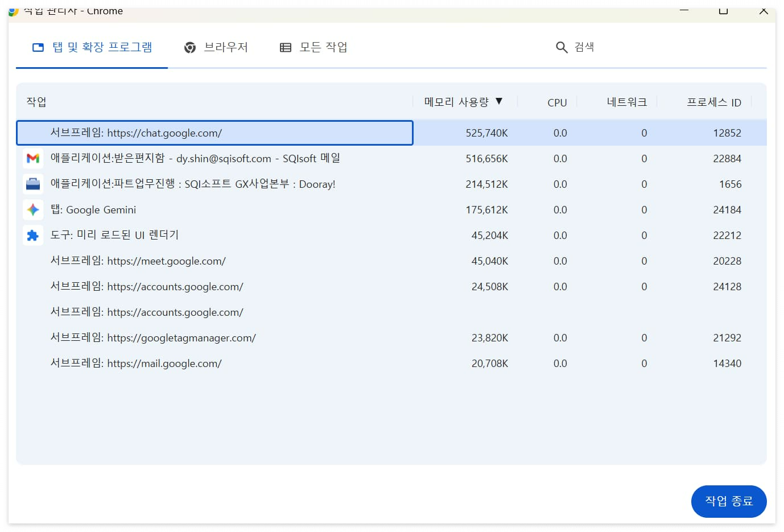The width and height of the screenshot is (784, 532).
Task: Select the accounts.google.com row with no memory value
Action: click(391, 312)
